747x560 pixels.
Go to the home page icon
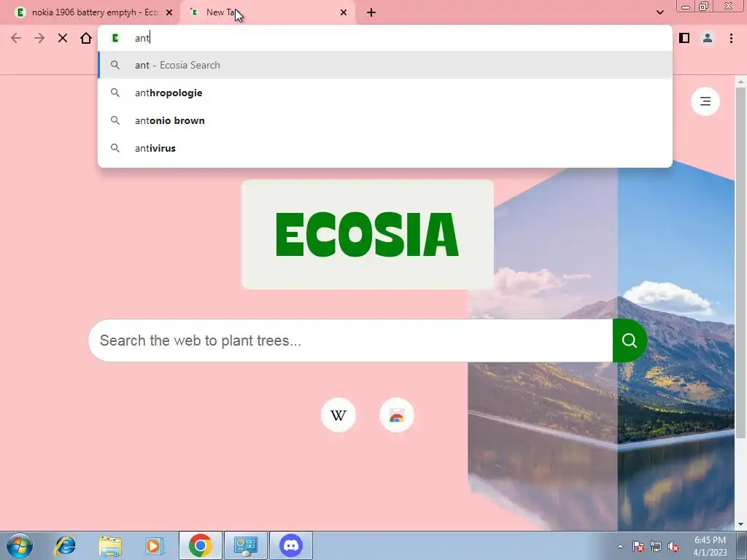pyautogui.click(x=86, y=38)
